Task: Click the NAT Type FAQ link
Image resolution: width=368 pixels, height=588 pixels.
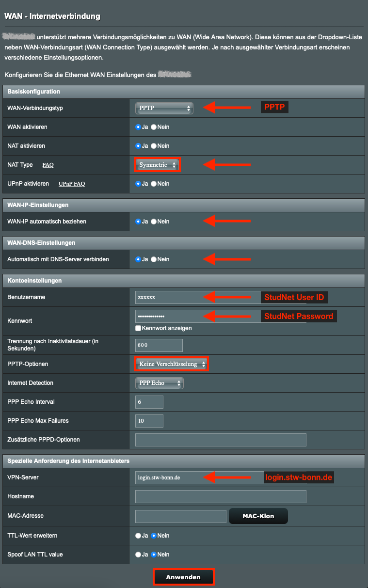Action: coord(48,165)
